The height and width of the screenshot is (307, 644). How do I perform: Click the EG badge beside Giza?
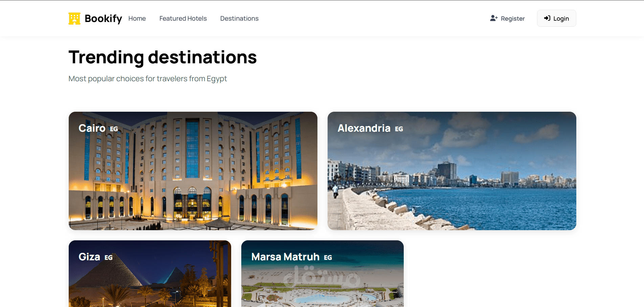[x=109, y=258]
